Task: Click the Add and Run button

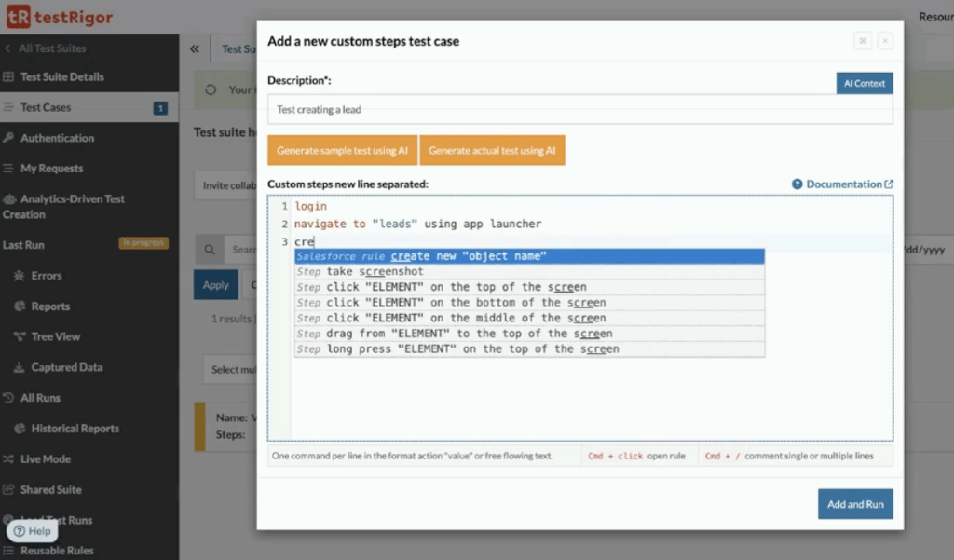Action: click(855, 504)
